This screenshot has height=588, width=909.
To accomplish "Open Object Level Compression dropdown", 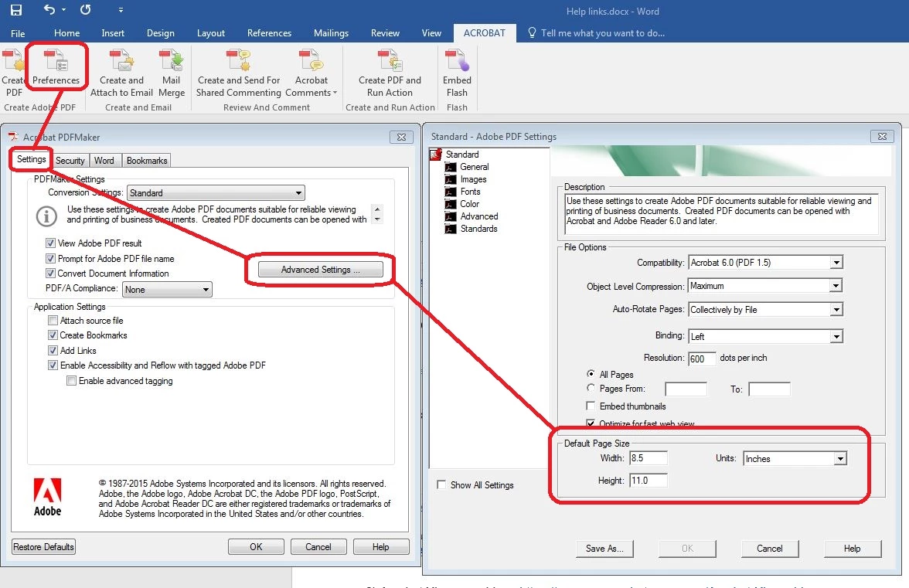I will [x=765, y=286].
